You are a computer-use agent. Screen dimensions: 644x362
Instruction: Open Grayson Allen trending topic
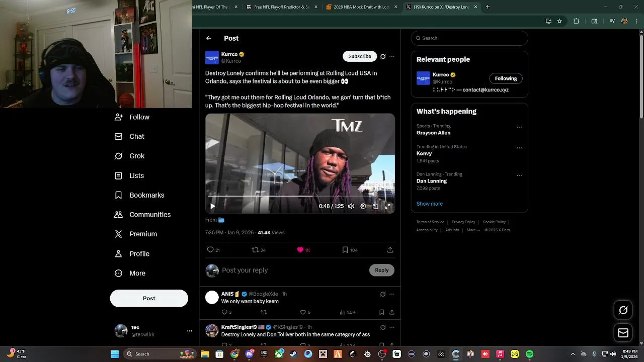click(x=433, y=133)
